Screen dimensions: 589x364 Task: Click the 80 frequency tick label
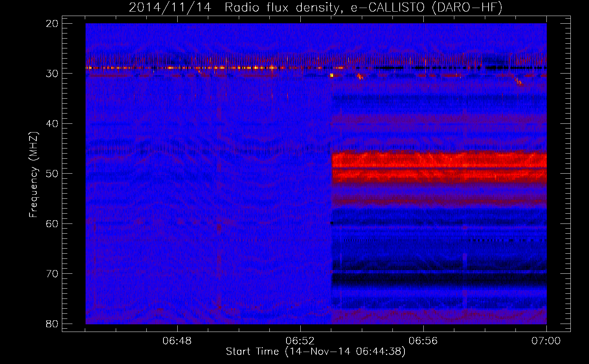pos(52,324)
